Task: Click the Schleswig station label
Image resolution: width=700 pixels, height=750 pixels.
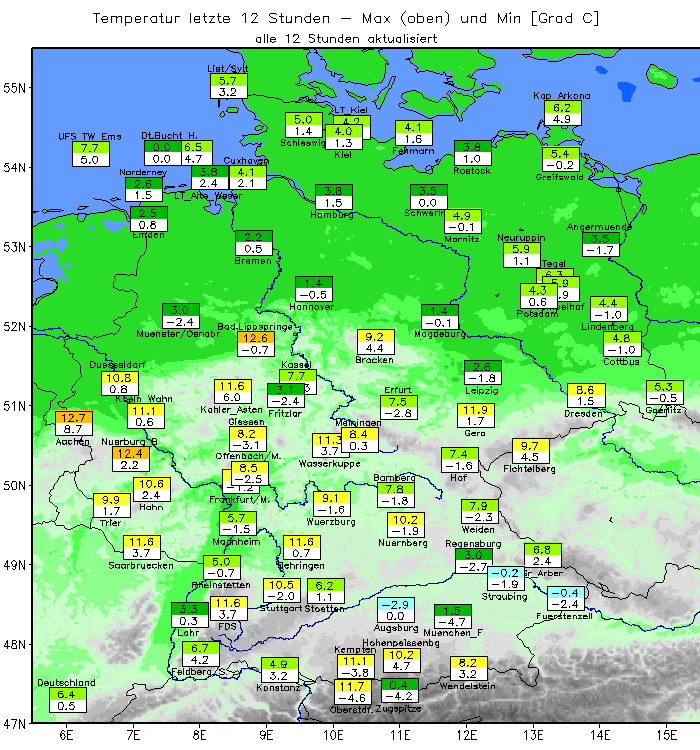Action: tap(303, 143)
